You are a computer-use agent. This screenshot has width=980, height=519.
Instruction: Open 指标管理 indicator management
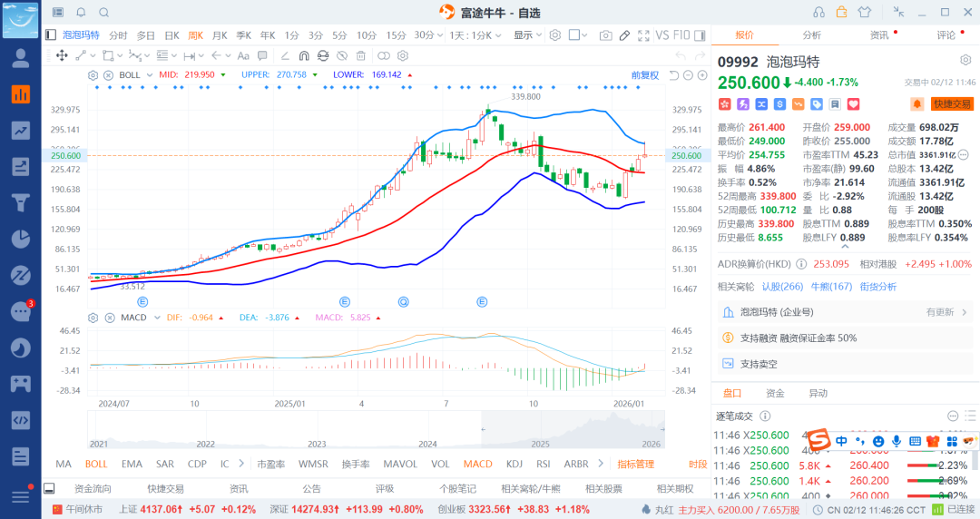pos(635,464)
